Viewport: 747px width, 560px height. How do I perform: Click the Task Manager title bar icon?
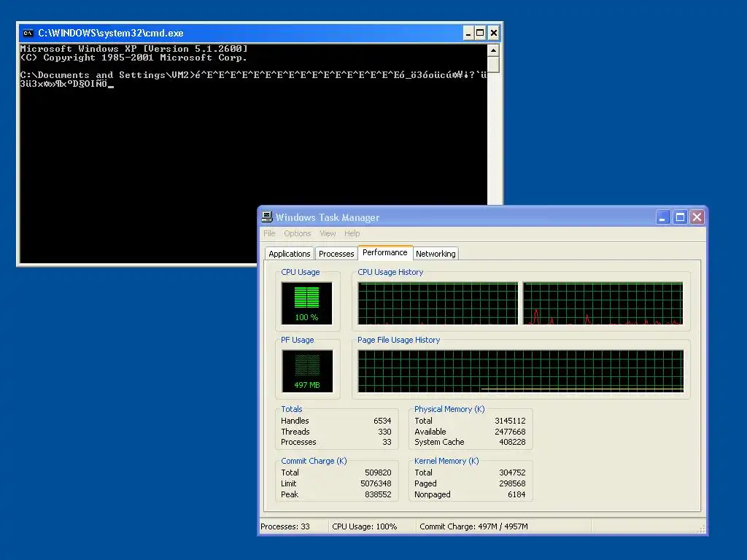267,217
